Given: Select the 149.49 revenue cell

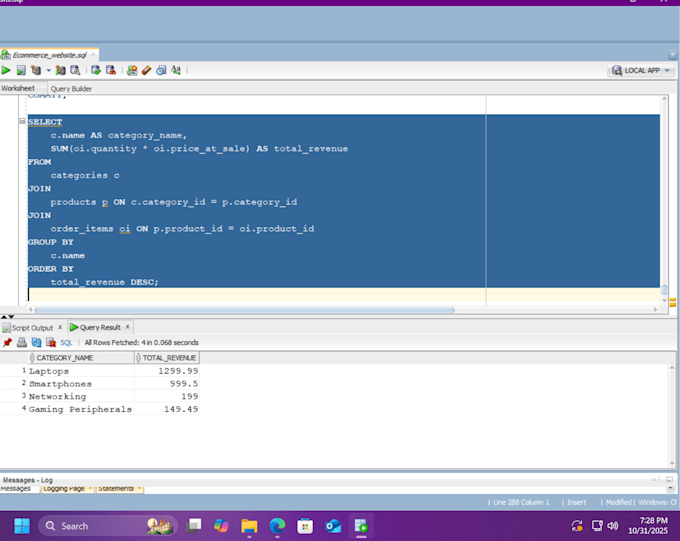Looking at the screenshot, I should click(x=167, y=409).
